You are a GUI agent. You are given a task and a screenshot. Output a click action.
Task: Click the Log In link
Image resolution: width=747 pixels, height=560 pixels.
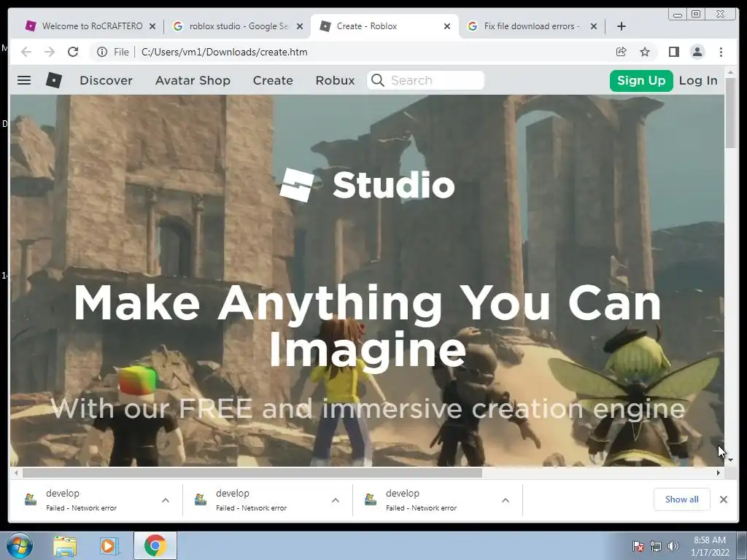coord(698,80)
